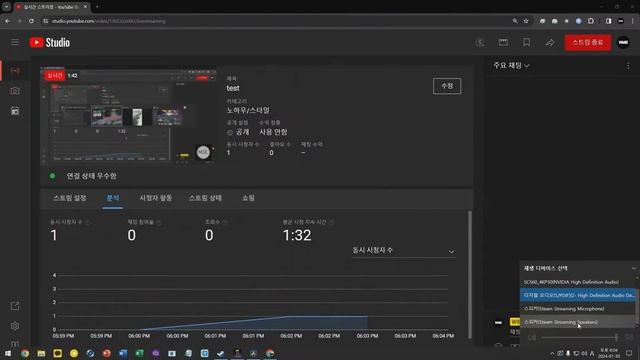Select the Digital Audio S/PDIF playback device
This screenshot has width=640, height=360.
578,295
